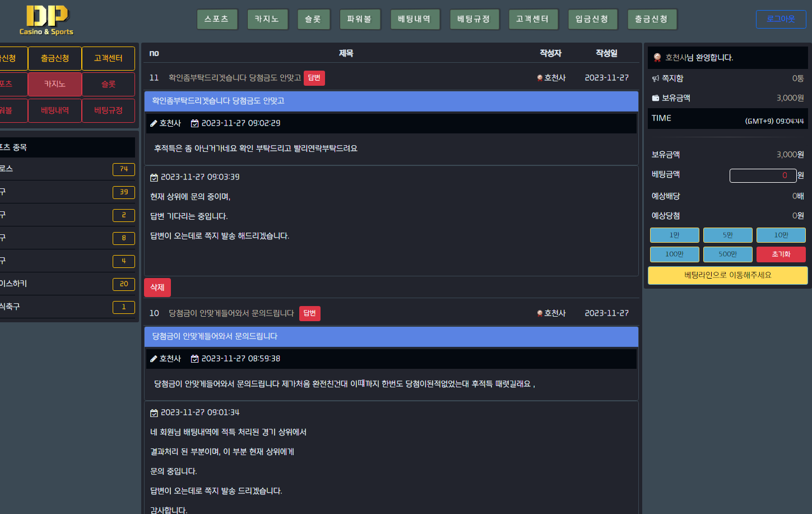Viewport: 812px width, 514px height.
Task: Delete post 11 with the red 삭제 button
Action: (x=157, y=288)
